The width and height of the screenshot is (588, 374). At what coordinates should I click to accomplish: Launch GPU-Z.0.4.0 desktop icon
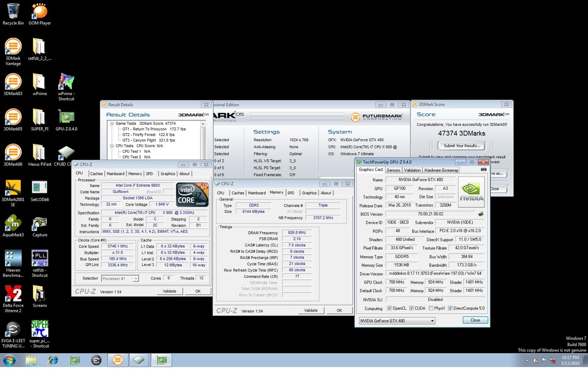pos(66,120)
